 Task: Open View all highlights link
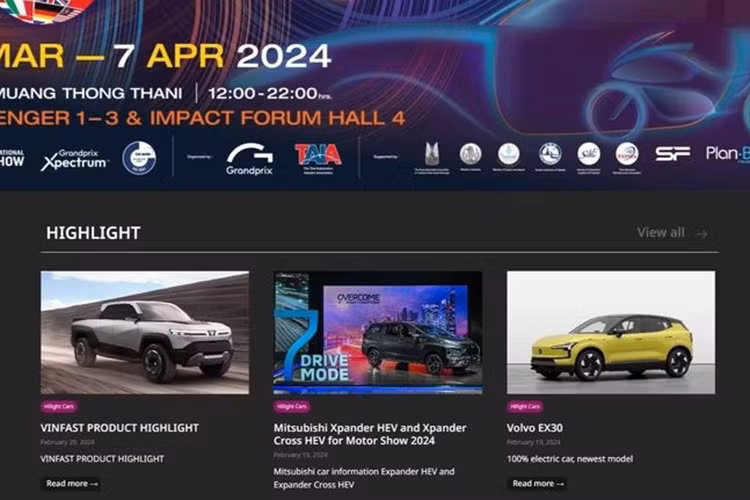(x=661, y=232)
